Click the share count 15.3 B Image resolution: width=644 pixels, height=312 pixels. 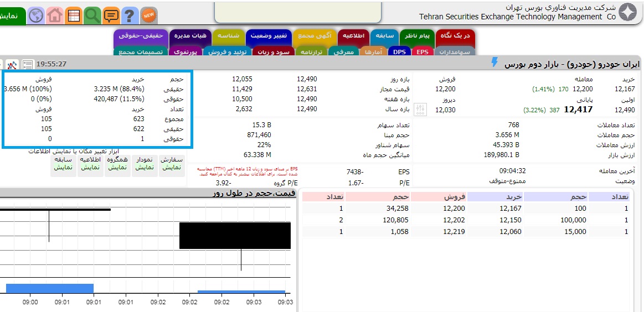pyautogui.click(x=261, y=125)
